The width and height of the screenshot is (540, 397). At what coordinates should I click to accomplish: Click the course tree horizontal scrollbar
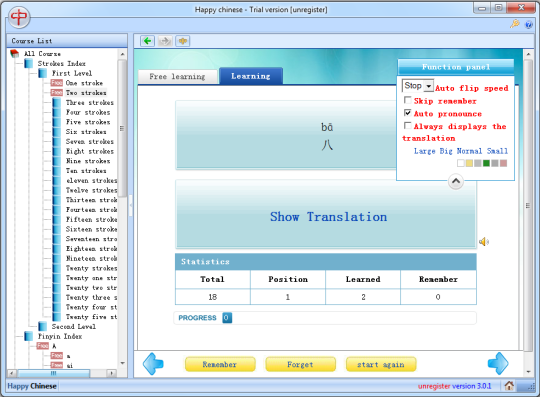54,373
